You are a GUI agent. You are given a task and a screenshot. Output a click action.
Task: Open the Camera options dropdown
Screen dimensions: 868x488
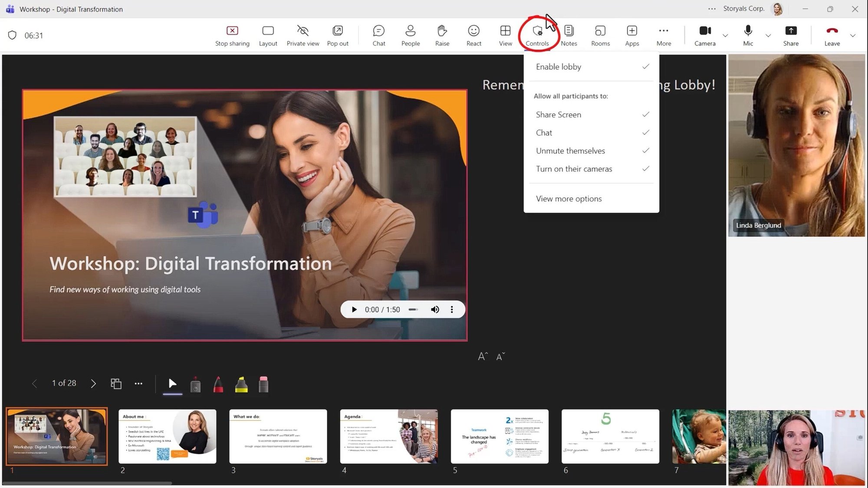[x=725, y=36]
